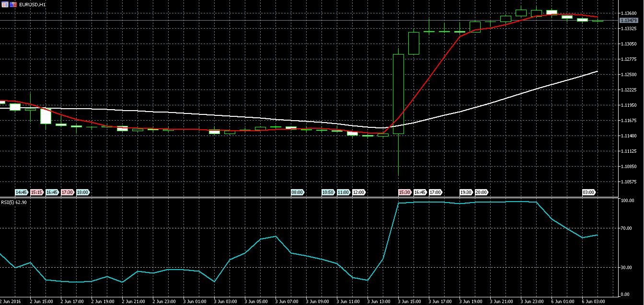The width and height of the screenshot is (644, 305).
Task: Open the 12:00 event marker
Action: pos(358,192)
